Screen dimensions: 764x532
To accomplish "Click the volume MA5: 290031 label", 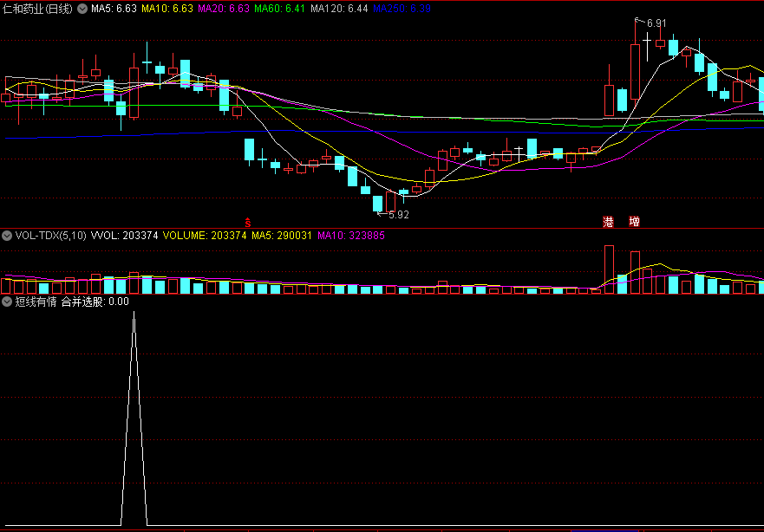I will [x=282, y=236].
